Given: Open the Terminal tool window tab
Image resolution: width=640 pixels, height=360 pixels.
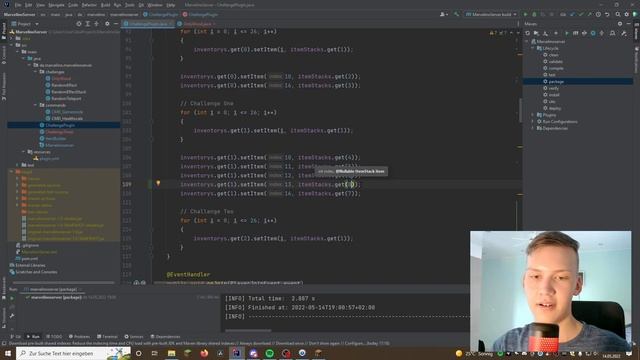Looking at the screenshot, I should point(107,337).
